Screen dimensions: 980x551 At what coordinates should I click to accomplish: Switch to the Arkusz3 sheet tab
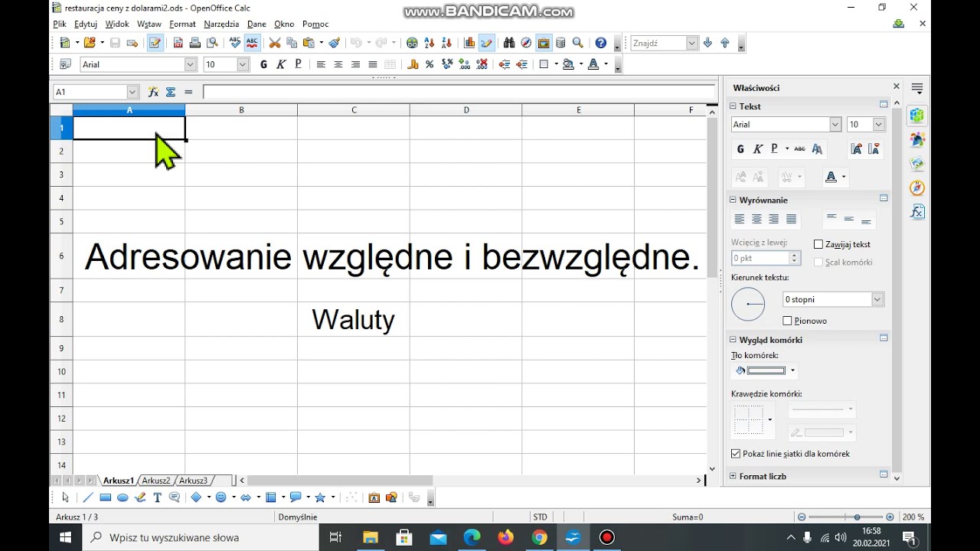tap(193, 481)
